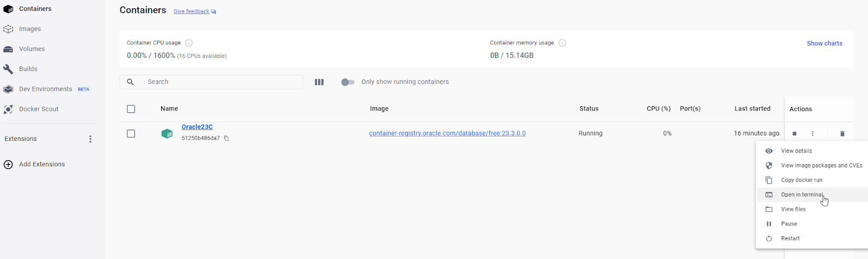Click the Add Extensions plus icon
Viewport: 868px width, 259px height.
(8, 165)
